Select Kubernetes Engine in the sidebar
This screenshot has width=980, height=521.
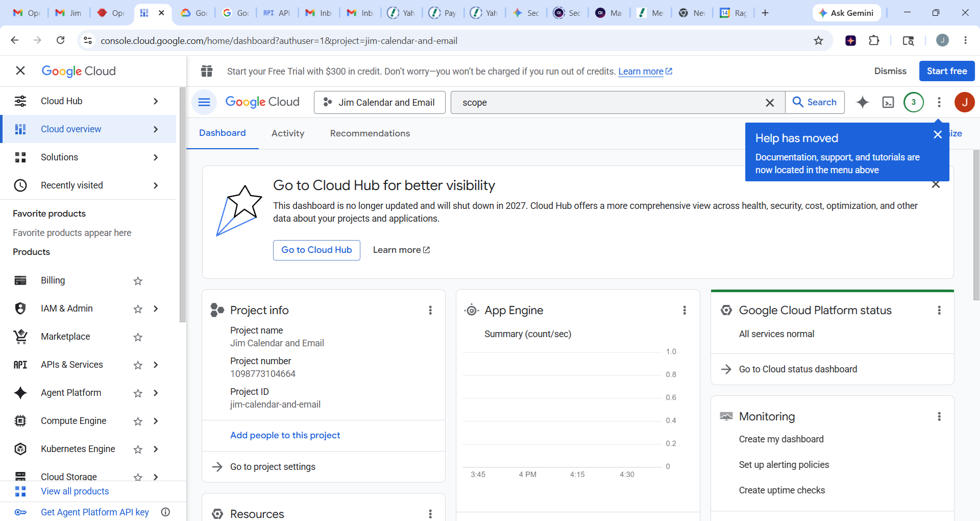(x=78, y=449)
